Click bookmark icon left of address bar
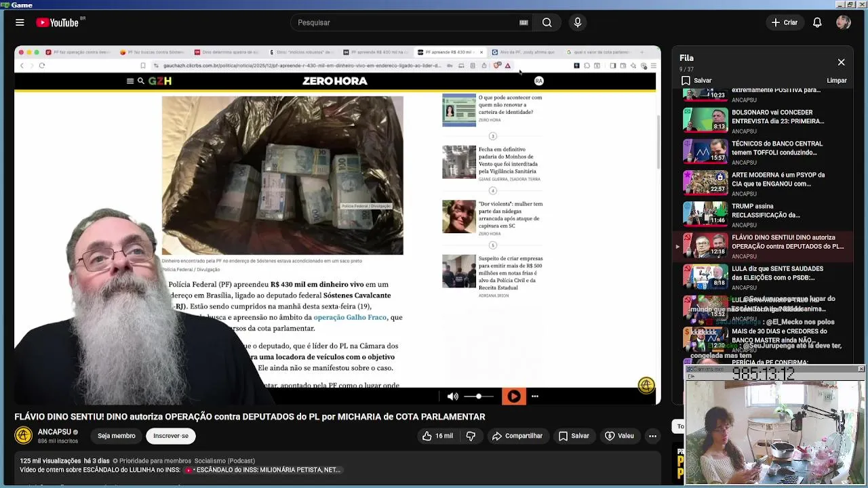The width and height of the screenshot is (868, 488). click(142, 66)
